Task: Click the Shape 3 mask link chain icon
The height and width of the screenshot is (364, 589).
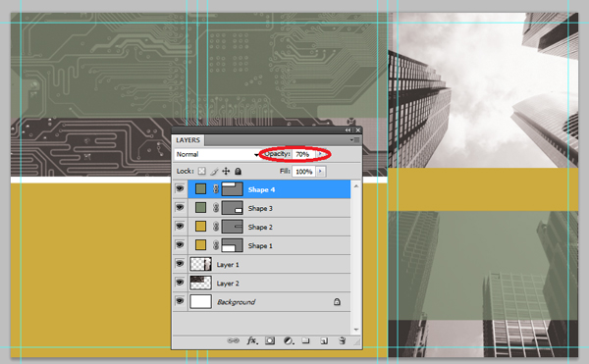Action: (216, 208)
